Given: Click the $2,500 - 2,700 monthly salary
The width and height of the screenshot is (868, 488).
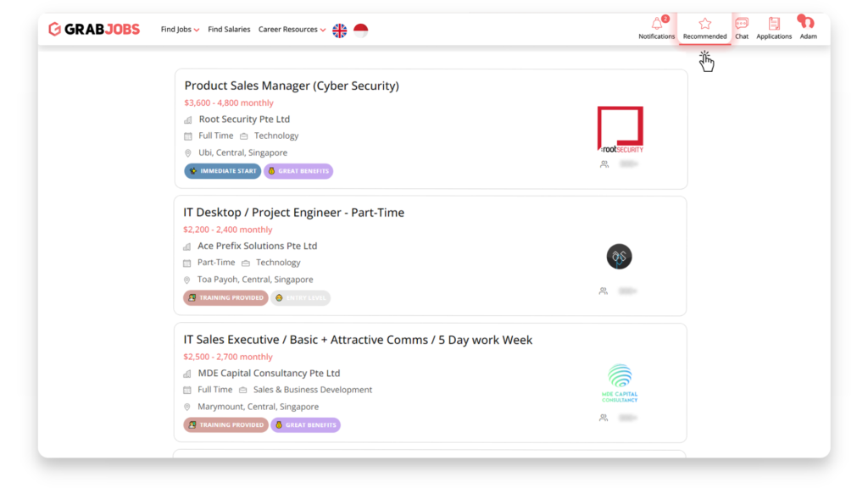Looking at the screenshot, I should [x=228, y=357].
